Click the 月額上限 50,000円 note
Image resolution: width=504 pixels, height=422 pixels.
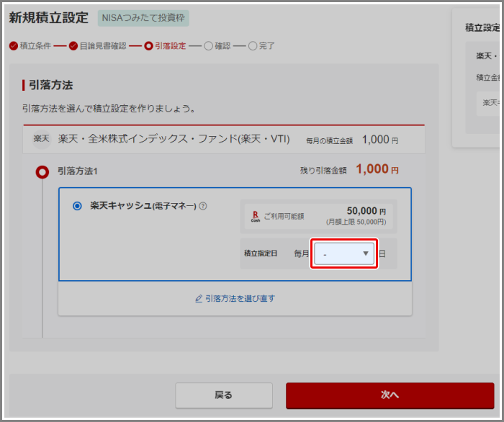click(x=356, y=222)
